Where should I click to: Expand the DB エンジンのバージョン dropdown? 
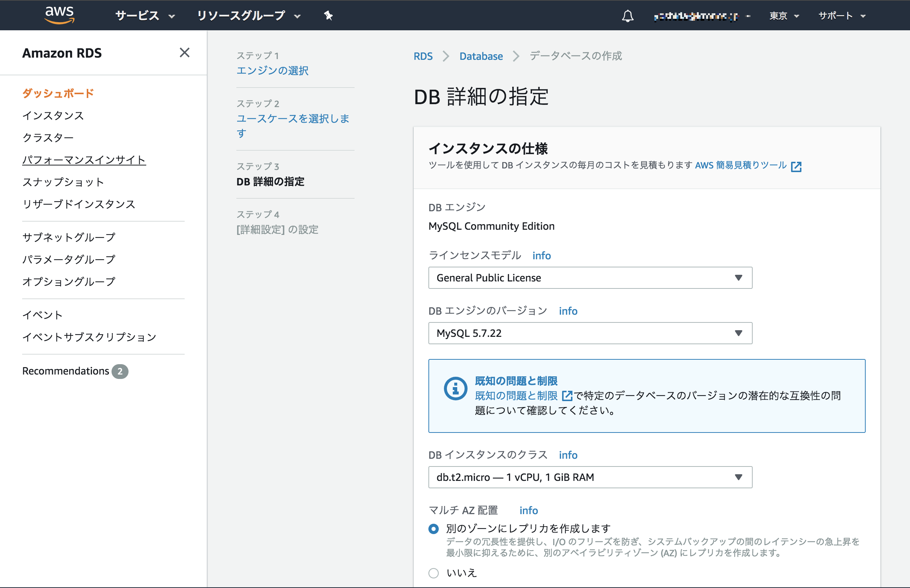pos(590,333)
